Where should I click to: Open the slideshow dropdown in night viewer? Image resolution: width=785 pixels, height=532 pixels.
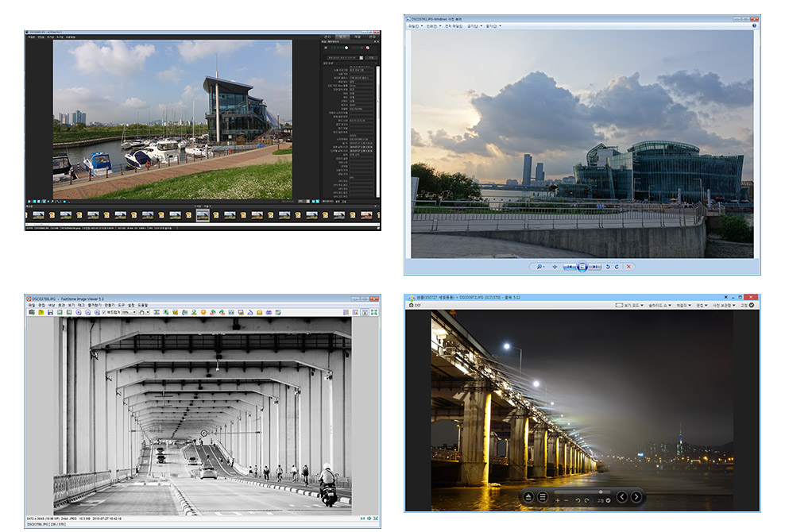click(x=661, y=305)
